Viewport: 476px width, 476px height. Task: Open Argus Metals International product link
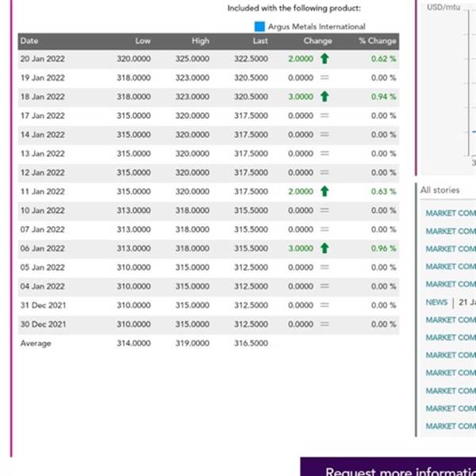[x=317, y=27]
